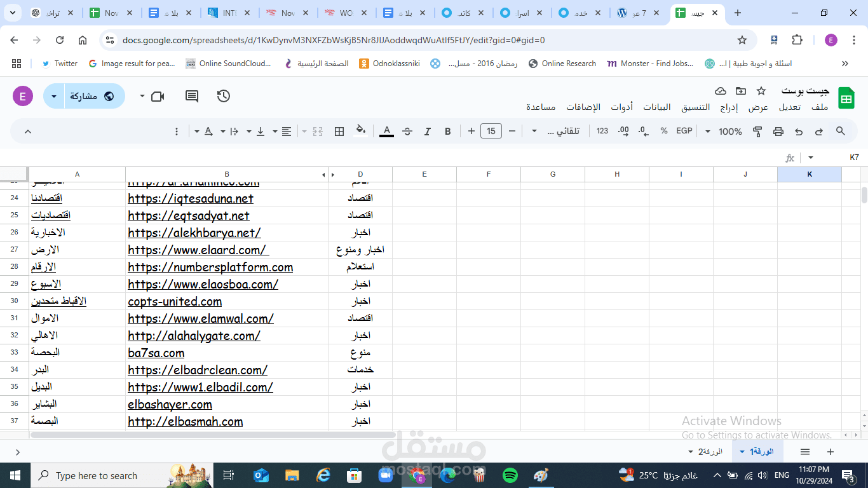Open the التنسيق menu

[x=695, y=107]
